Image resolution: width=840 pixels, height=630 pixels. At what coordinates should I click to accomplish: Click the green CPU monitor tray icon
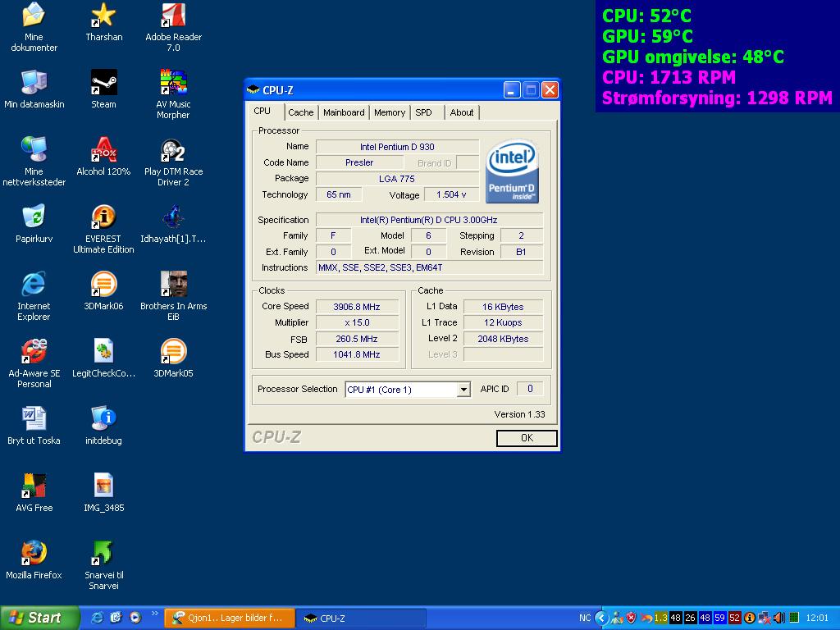pyautogui.click(x=794, y=618)
